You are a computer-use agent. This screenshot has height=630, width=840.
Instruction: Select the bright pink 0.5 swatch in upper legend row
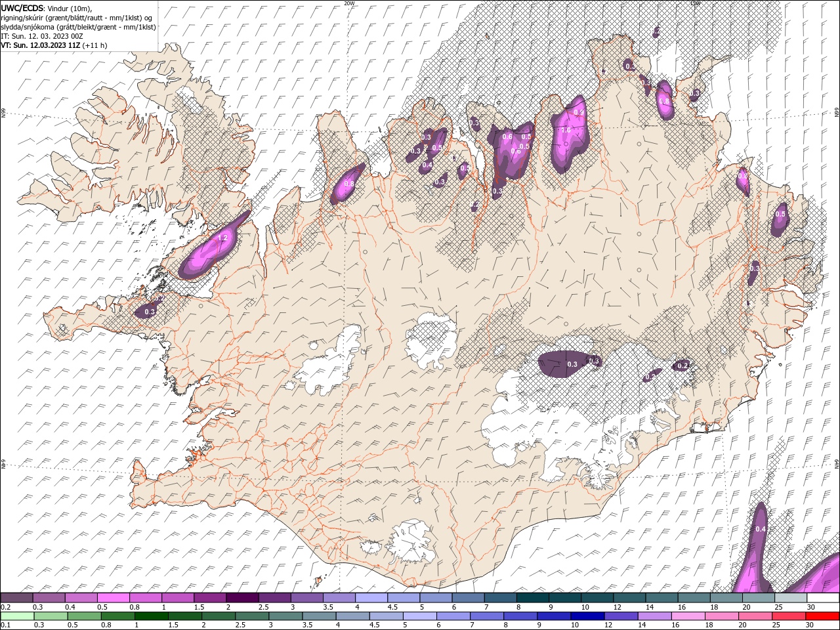[x=114, y=598]
